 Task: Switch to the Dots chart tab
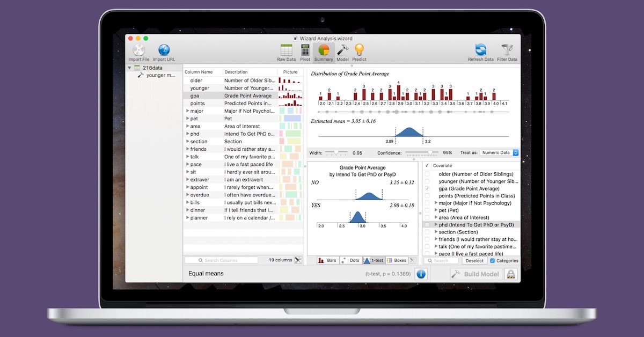click(350, 260)
